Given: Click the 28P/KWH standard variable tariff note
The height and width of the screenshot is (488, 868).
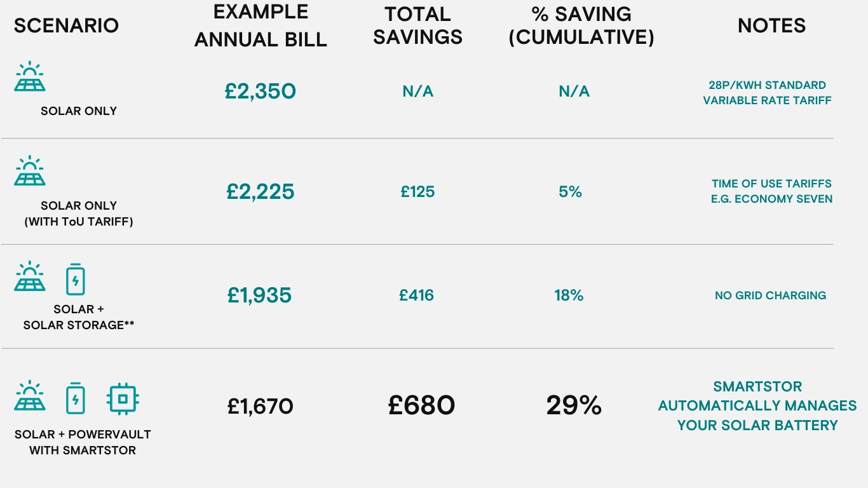Looking at the screenshot, I should [767, 93].
